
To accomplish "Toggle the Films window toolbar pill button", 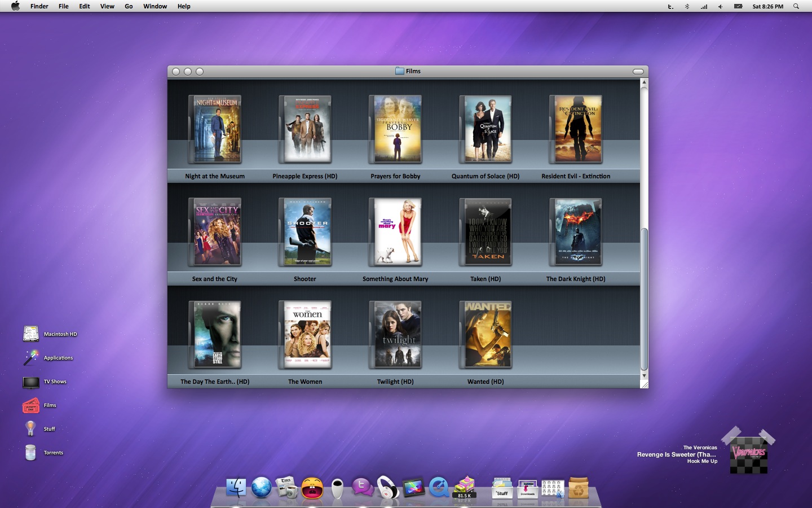I will point(638,72).
